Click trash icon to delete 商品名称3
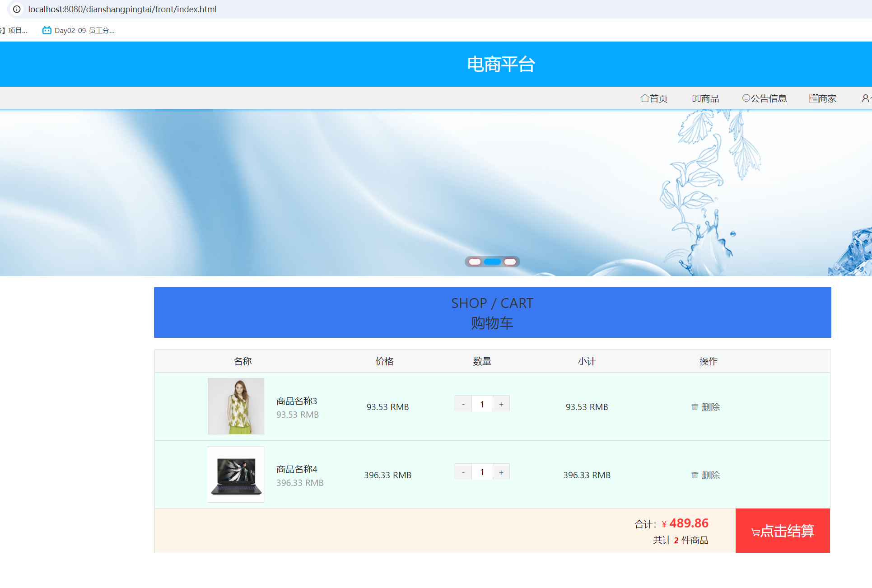This screenshot has height=588, width=872. (695, 407)
